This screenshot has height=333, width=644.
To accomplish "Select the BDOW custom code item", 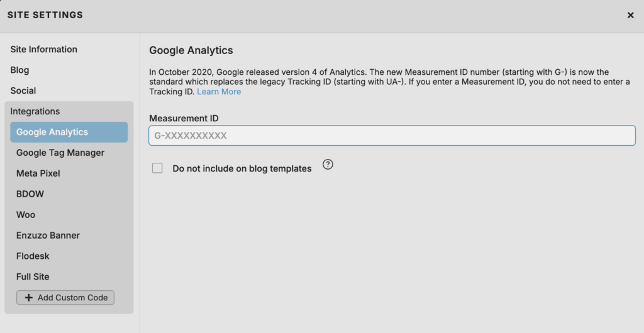I will coord(30,194).
